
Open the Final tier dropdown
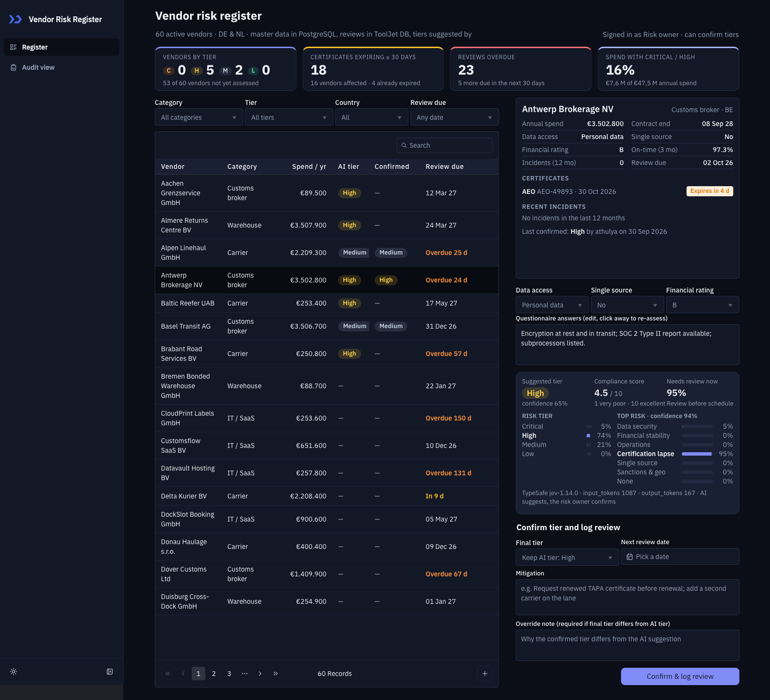pyautogui.click(x=567, y=558)
